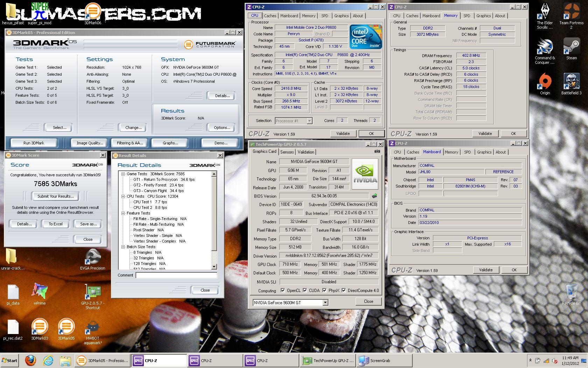Click Save as button in Score window

pos(88,224)
